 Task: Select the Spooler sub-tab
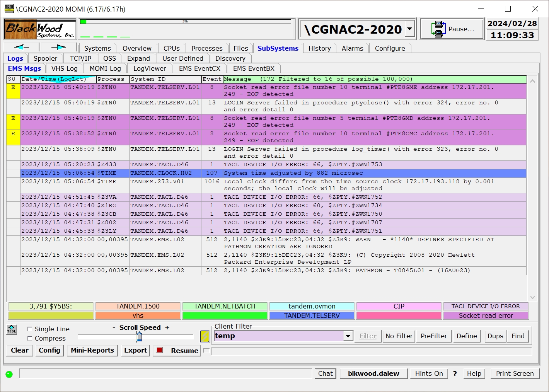pos(45,58)
